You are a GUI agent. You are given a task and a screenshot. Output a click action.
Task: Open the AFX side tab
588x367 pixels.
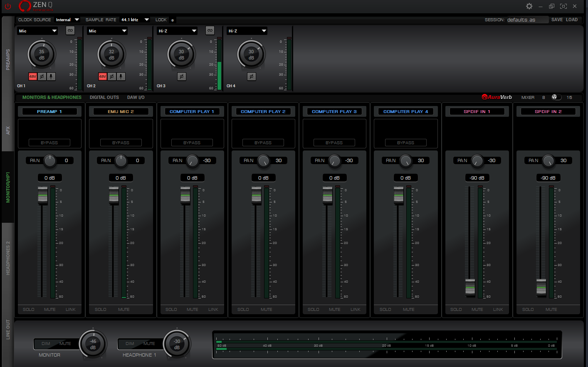click(8, 131)
